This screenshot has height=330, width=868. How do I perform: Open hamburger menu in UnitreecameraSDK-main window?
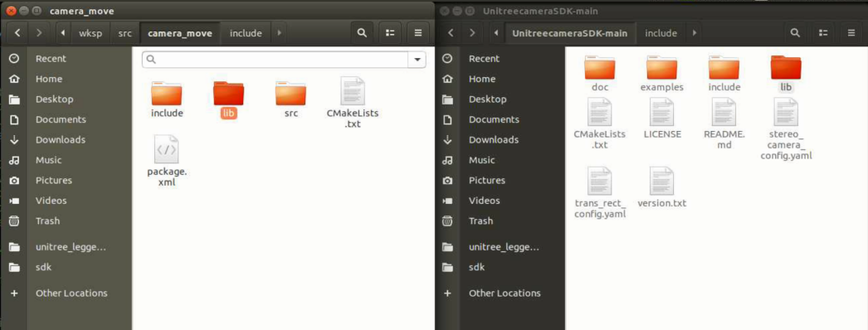(851, 33)
